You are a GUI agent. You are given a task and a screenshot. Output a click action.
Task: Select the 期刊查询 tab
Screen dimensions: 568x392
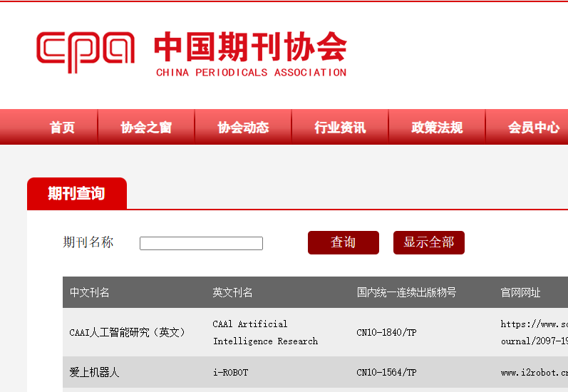[x=77, y=193]
